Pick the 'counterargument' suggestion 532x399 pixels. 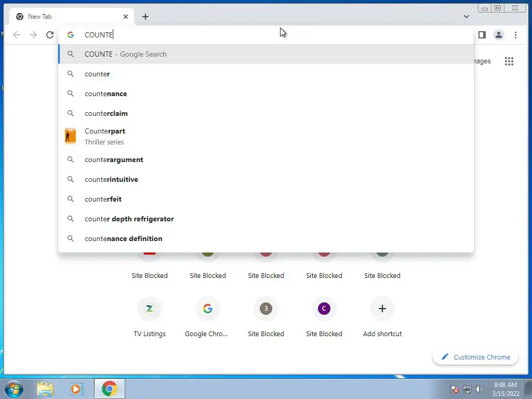click(x=266, y=159)
